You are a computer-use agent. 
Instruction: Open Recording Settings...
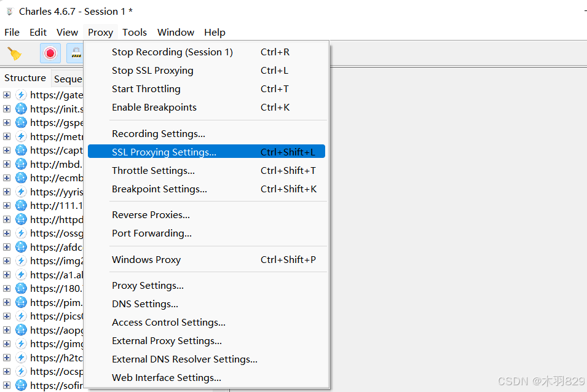click(x=207, y=133)
